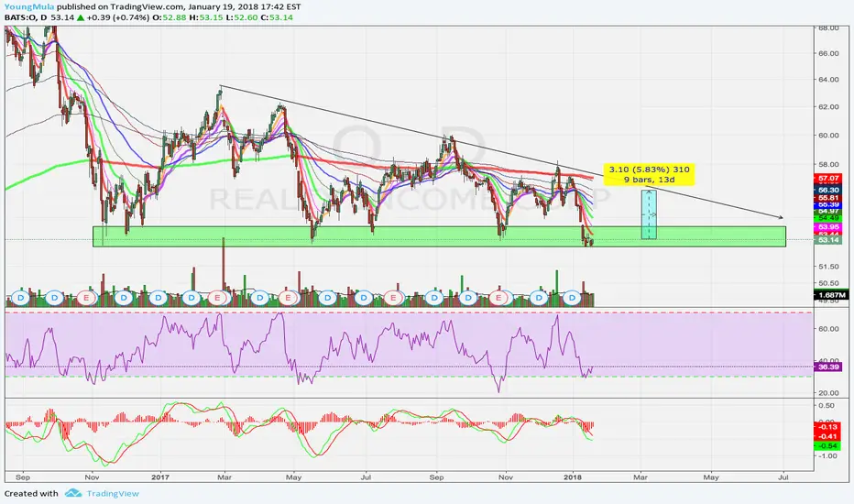Click the 51.50 price axis label
854x504 pixels.
pyautogui.click(x=827, y=267)
